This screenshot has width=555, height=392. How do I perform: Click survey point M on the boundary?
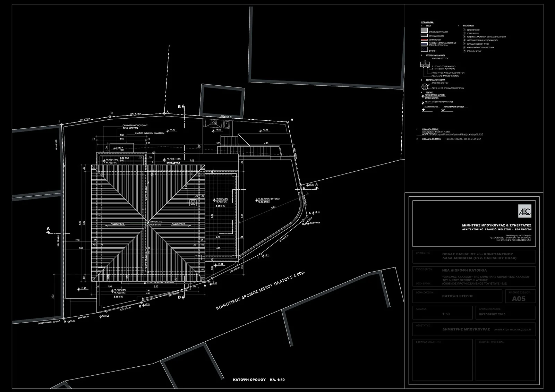pyautogui.click(x=288, y=121)
